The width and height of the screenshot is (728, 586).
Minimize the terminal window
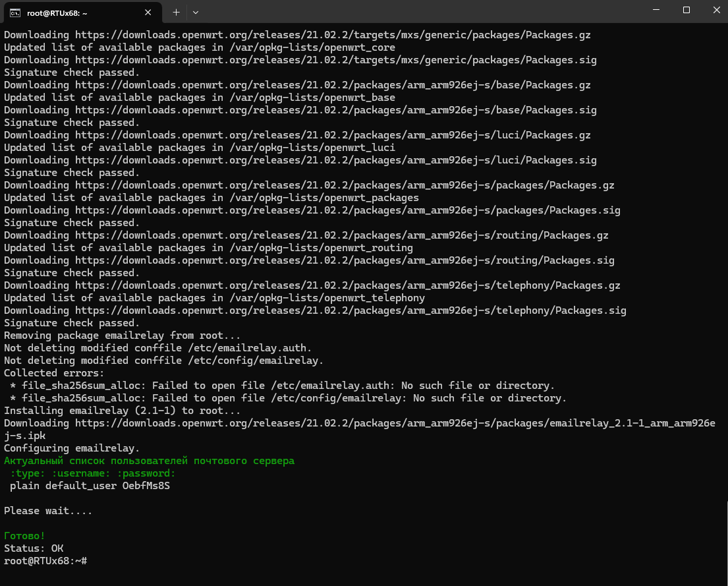click(656, 10)
